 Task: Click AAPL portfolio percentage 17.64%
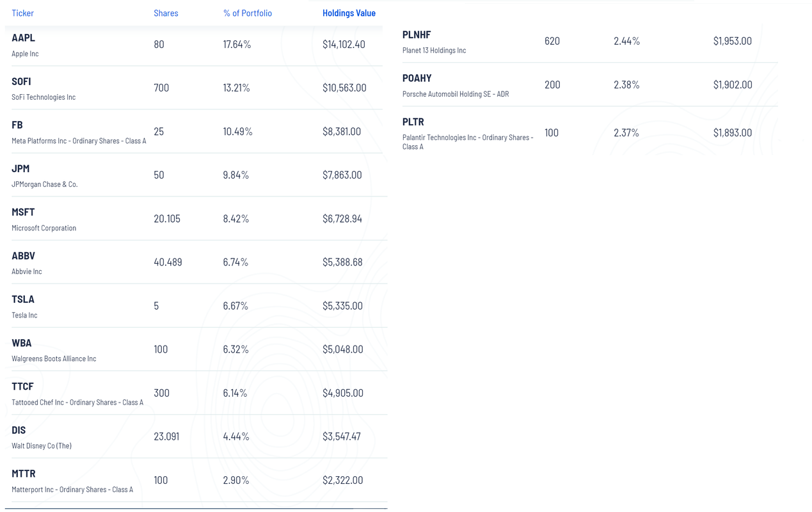[x=237, y=44]
